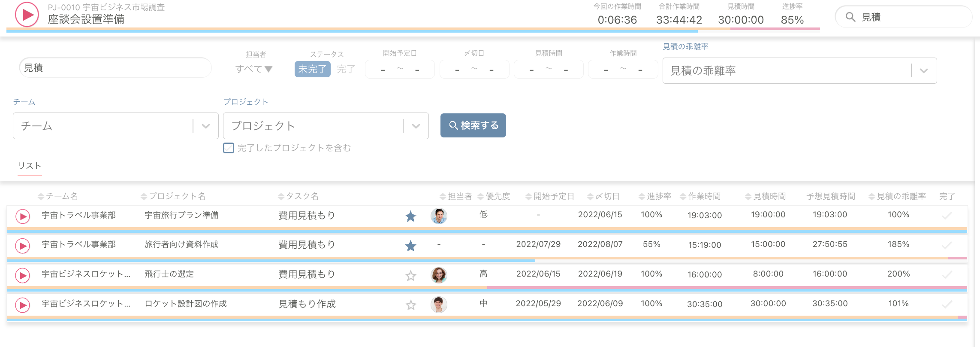The height and width of the screenshot is (347, 980).
Task: Open the 担当者 すべて filter dropdown
Action: point(254,69)
